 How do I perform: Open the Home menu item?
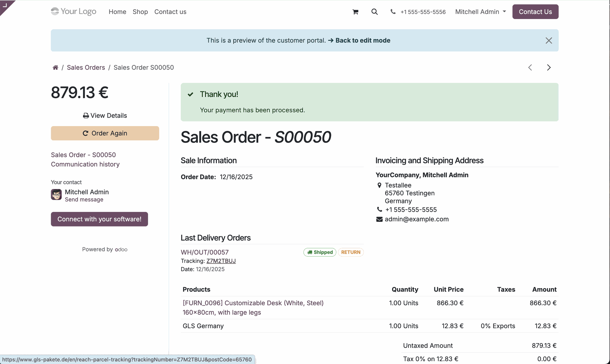pyautogui.click(x=117, y=12)
